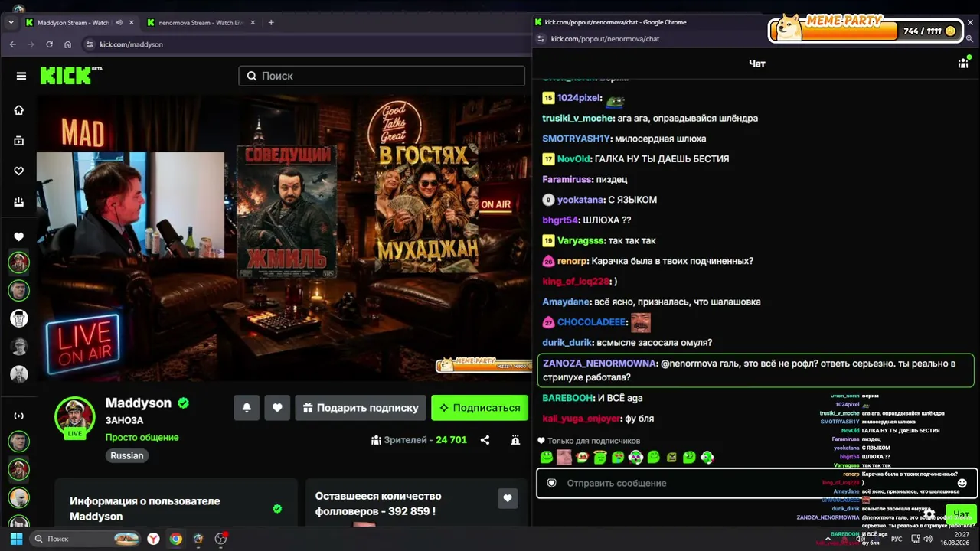Image resolution: width=980 pixels, height=551 pixels.
Task: Select the Russian language tag
Action: (127, 455)
